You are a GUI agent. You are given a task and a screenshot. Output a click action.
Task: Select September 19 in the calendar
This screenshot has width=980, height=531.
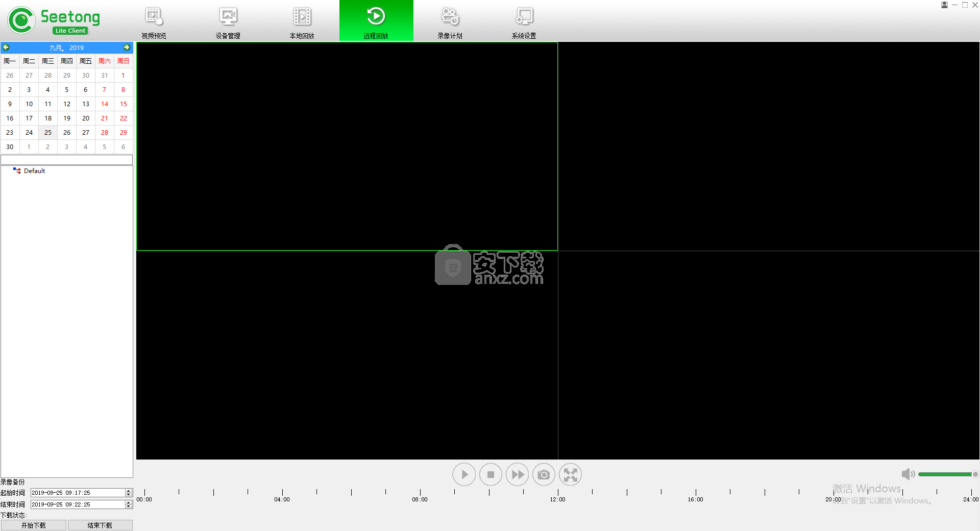click(67, 118)
